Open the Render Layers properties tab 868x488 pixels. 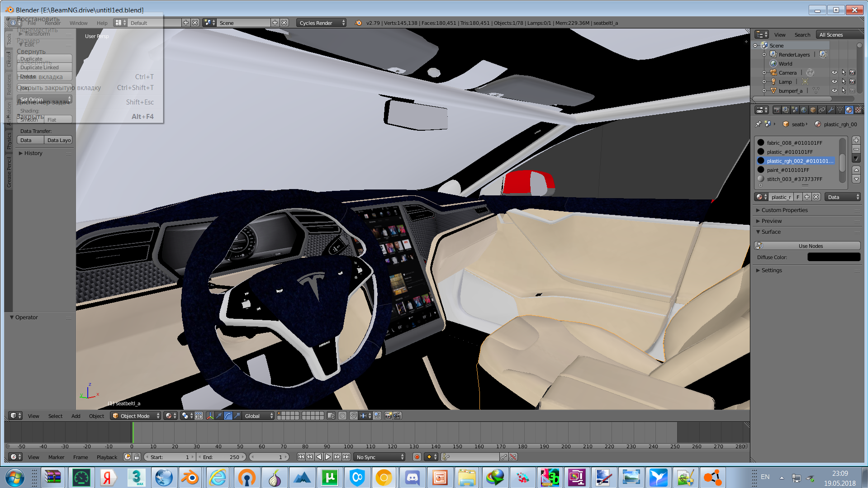[786, 110]
